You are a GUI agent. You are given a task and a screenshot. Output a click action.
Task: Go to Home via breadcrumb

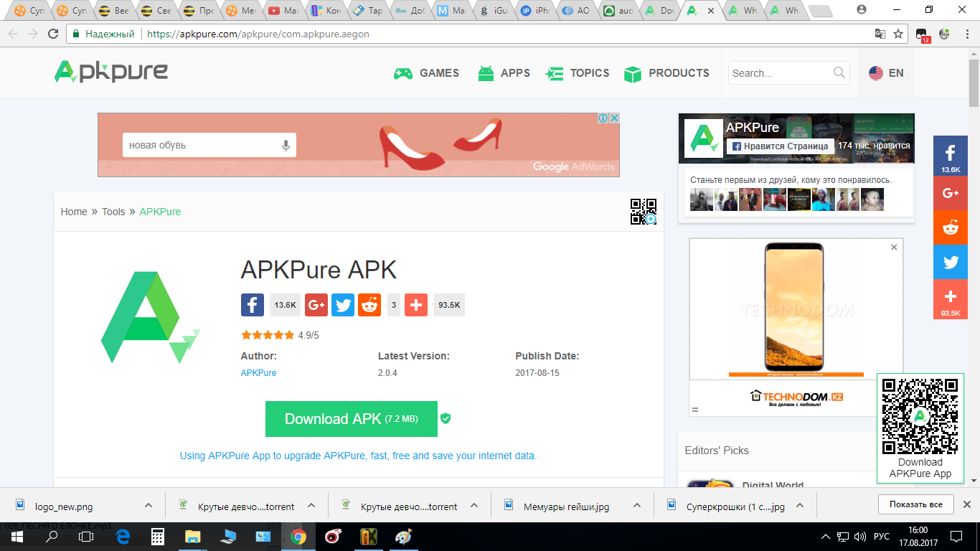click(74, 212)
